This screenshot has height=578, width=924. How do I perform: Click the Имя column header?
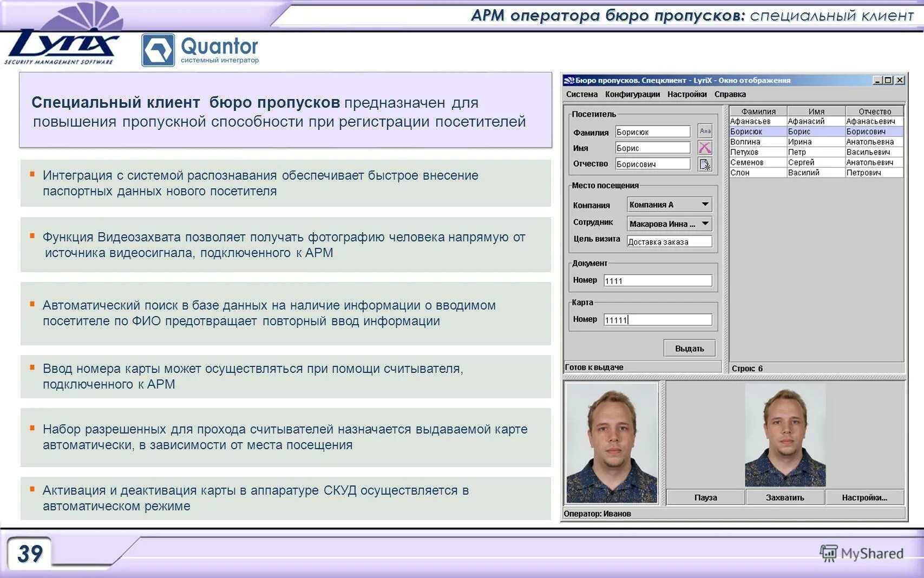pos(816,111)
